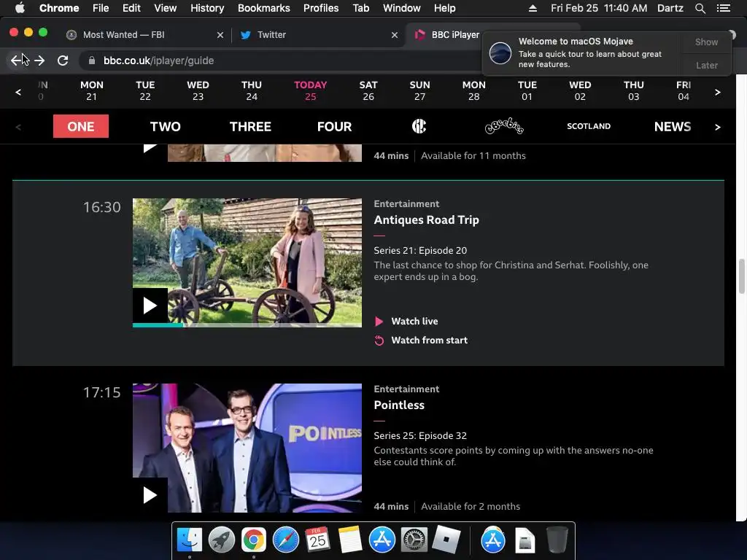Image resolution: width=747 pixels, height=560 pixels.
Task: Select the BBC FOUR channel
Action: point(334,126)
